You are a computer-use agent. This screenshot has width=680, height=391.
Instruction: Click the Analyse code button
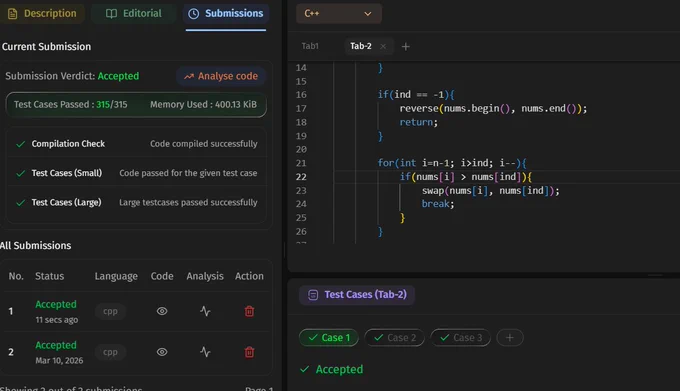(221, 76)
